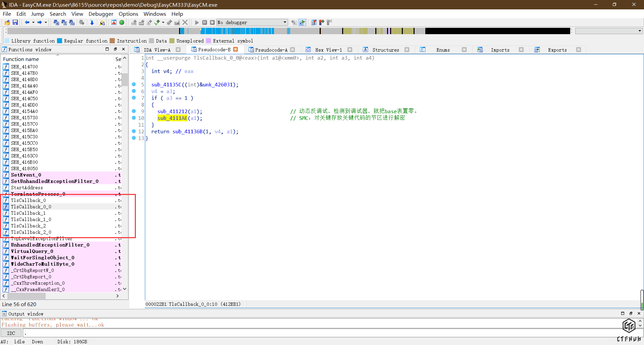Click the large X icon in the toolbar

185,22
